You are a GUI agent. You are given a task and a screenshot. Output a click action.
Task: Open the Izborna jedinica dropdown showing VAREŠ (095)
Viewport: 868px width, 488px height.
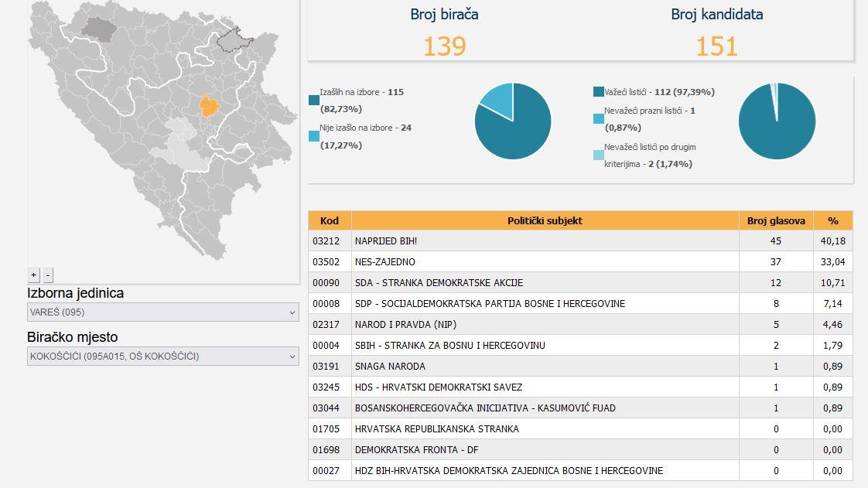(x=162, y=312)
